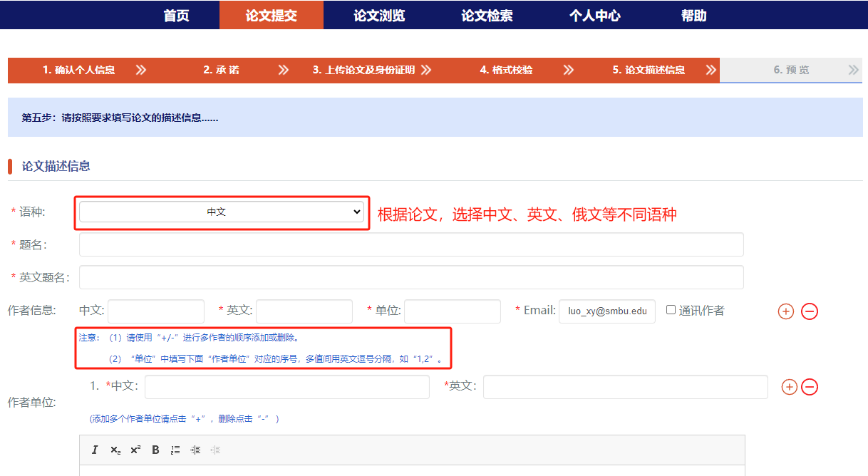Add another author with the plus icon

click(785, 311)
